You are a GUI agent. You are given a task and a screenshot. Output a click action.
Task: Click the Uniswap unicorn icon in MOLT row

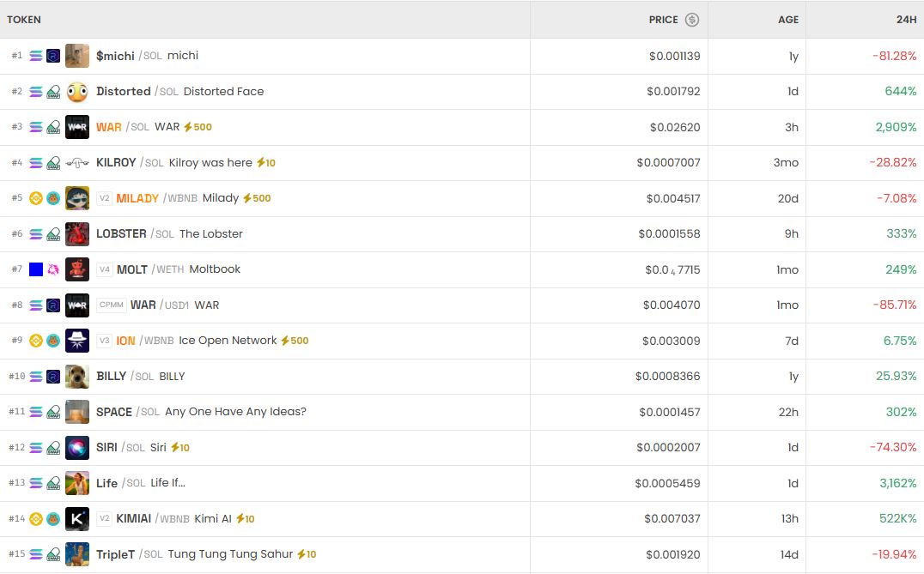[53, 269]
